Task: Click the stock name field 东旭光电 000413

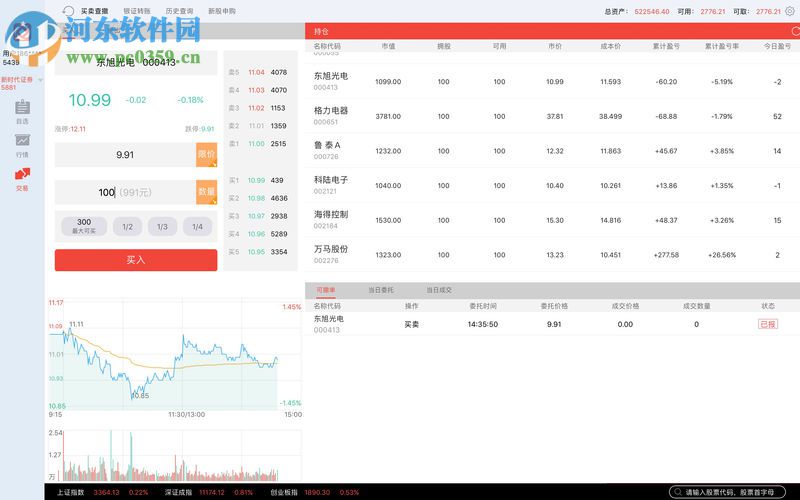Action: tap(136, 62)
